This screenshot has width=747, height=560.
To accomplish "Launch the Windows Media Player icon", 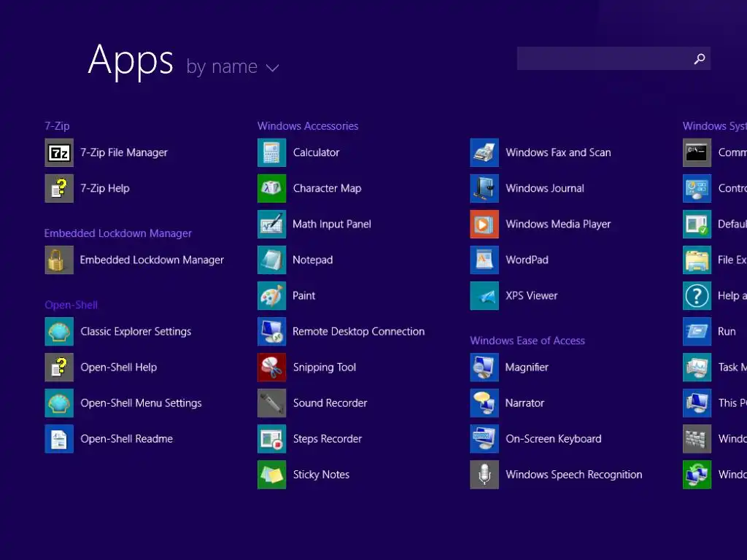I will (x=484, y=224).
